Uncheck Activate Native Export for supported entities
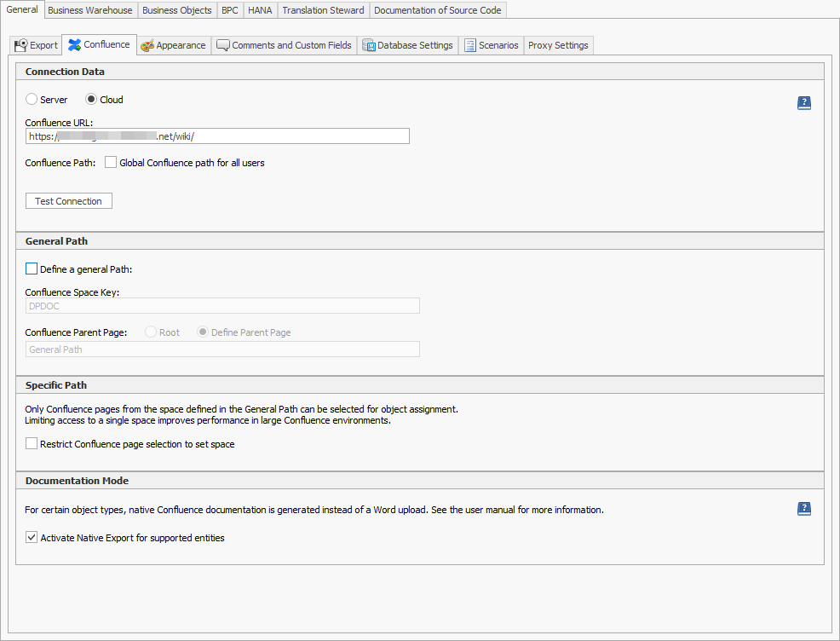The image size is (840, 641). [32, 538]
